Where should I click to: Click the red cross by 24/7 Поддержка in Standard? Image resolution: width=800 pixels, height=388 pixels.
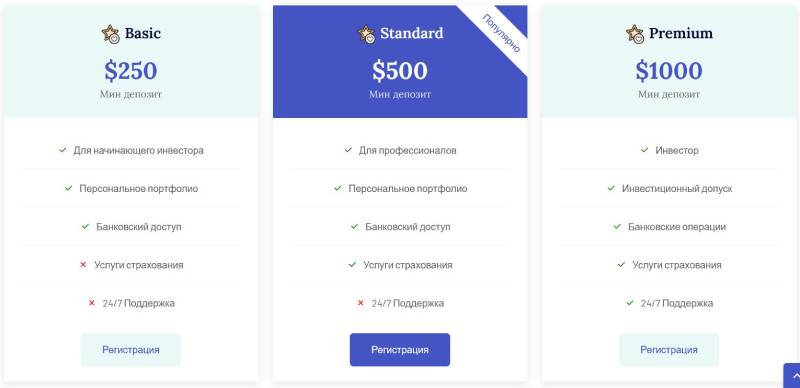tap(361, 303)
